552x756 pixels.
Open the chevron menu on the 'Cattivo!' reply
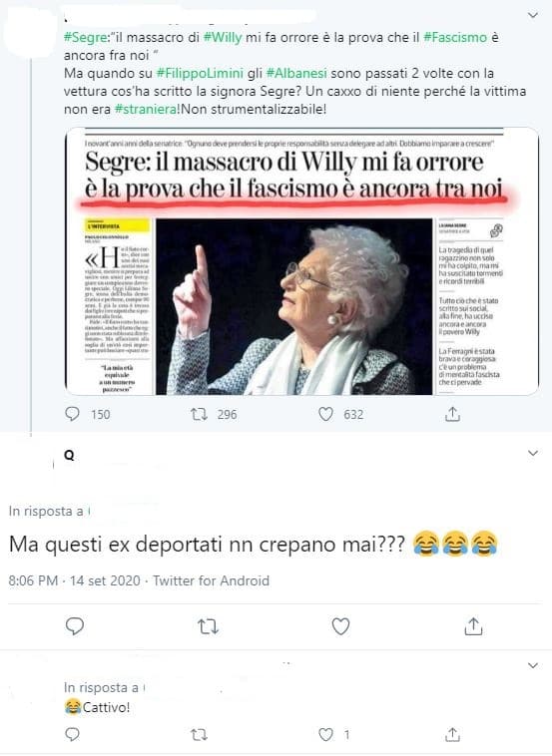[533, 665]
